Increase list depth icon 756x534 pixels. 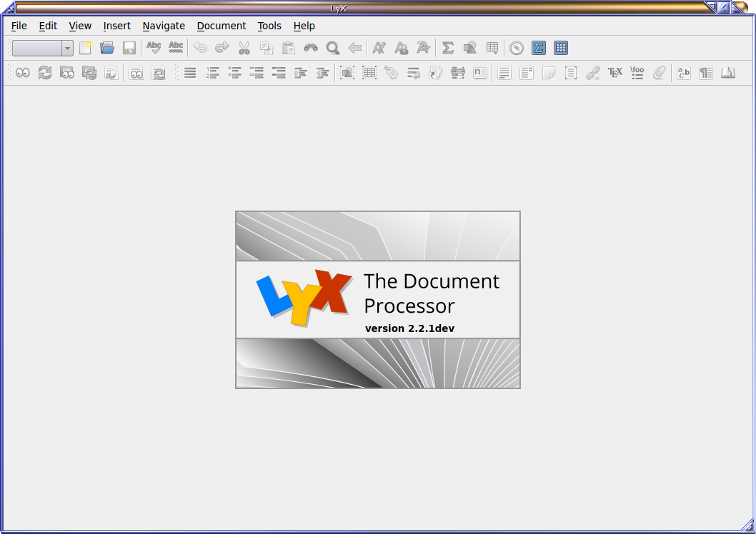[301, 73]
